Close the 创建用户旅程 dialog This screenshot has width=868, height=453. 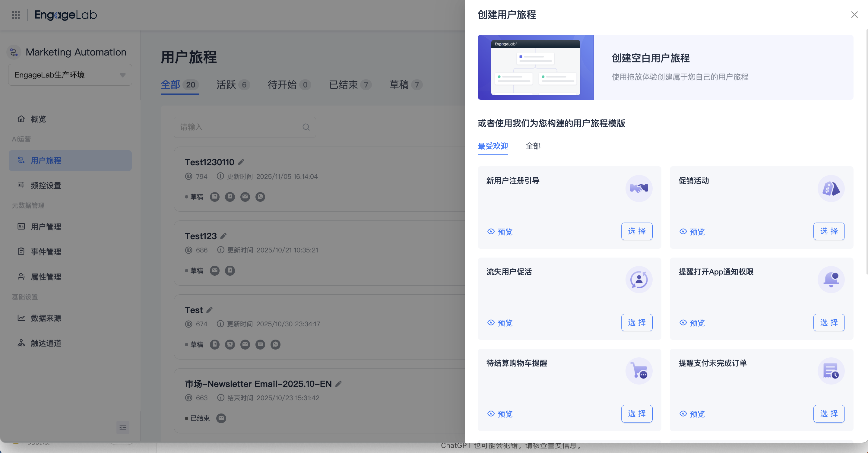pyautogui.click(x=854, y=14)
